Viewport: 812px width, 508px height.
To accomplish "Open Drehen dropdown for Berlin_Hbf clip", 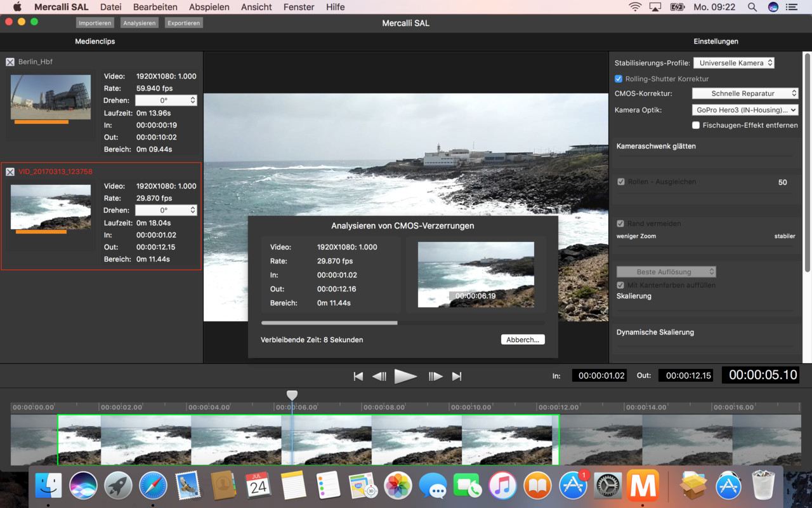I will point(166,100).
